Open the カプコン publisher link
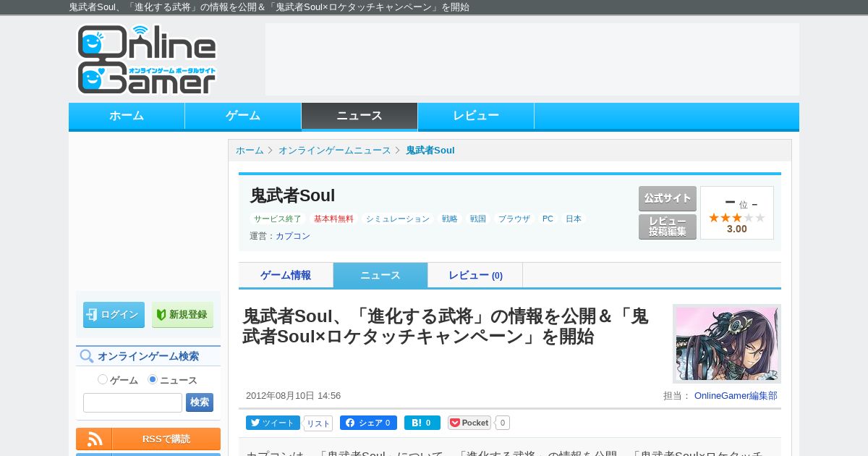The image size is (868, 456). pos(293,236)
